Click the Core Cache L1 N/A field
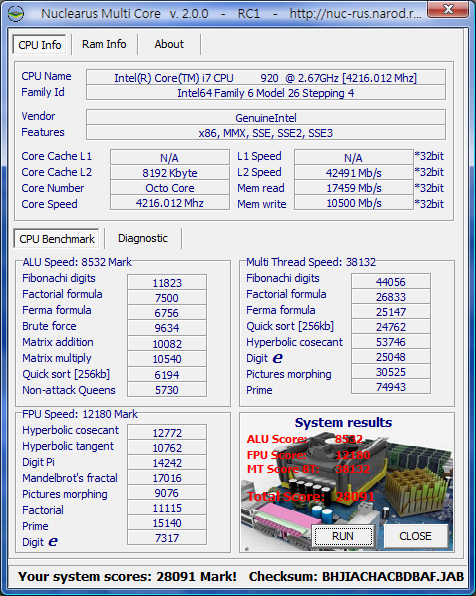476x596 pixels. 170,157
